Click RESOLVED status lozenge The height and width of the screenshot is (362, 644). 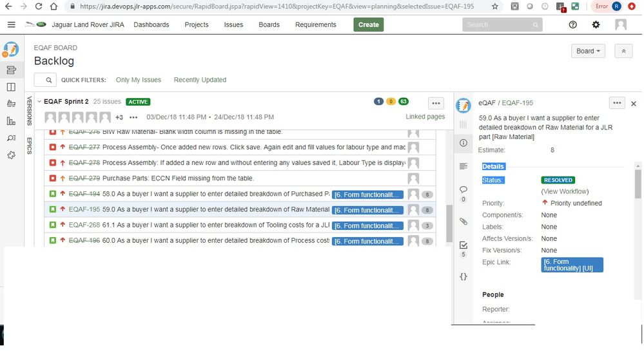558,180
